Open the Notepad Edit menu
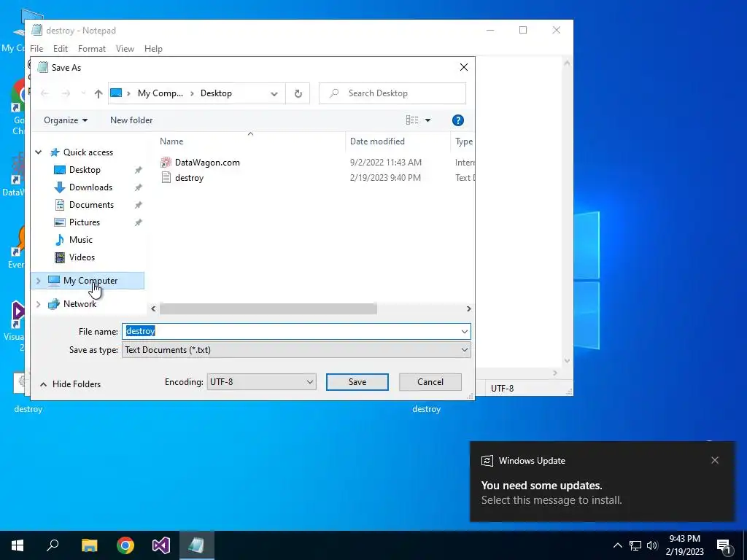 pyautogui.click(x=61, y=49)
